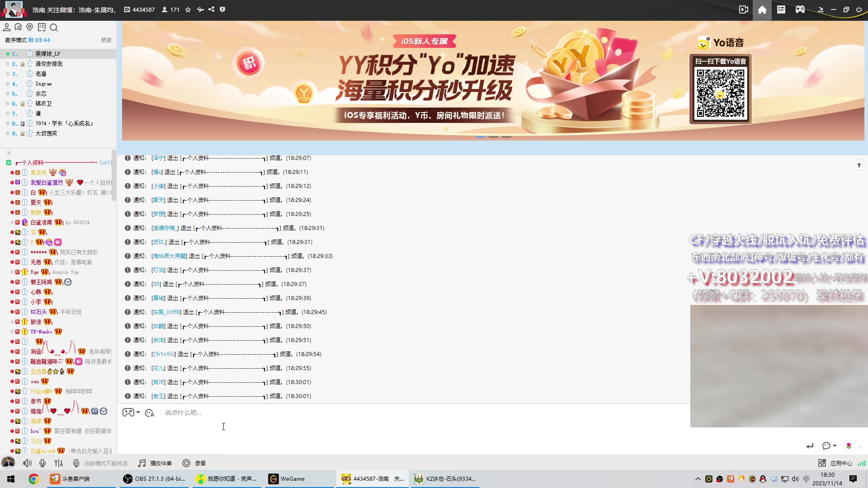Click the member list scrollbar
The width and height of the screenshot is (868, 488).
[x=114, y=175]
